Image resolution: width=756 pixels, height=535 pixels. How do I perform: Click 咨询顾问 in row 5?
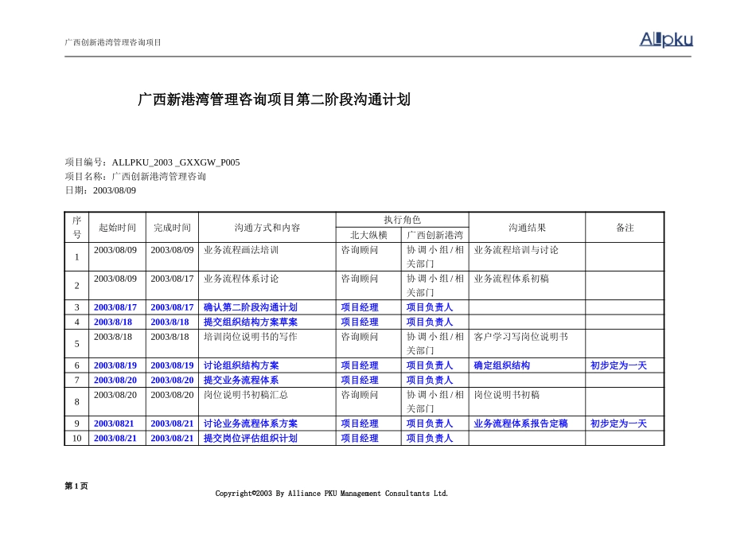click(x=359, y=337)
